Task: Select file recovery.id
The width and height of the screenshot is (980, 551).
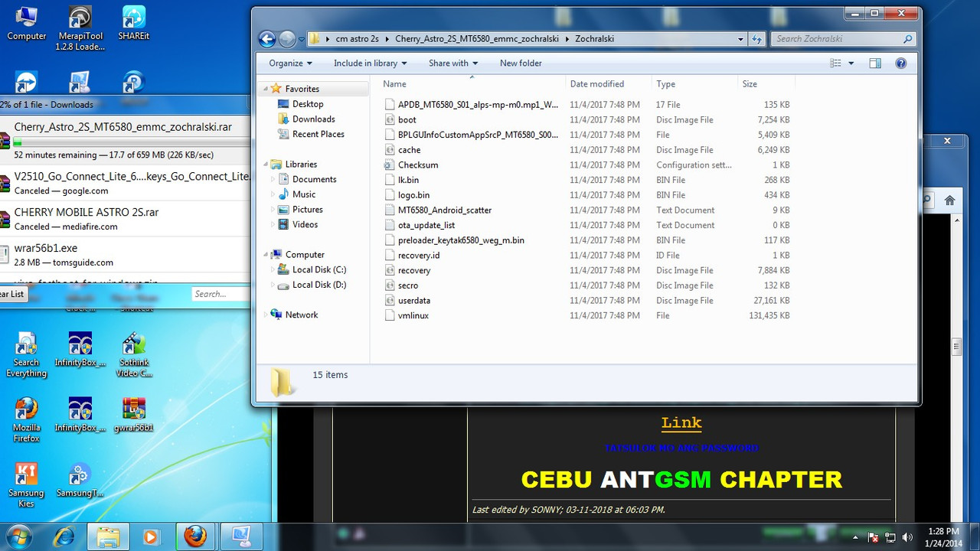Action: 419,255
